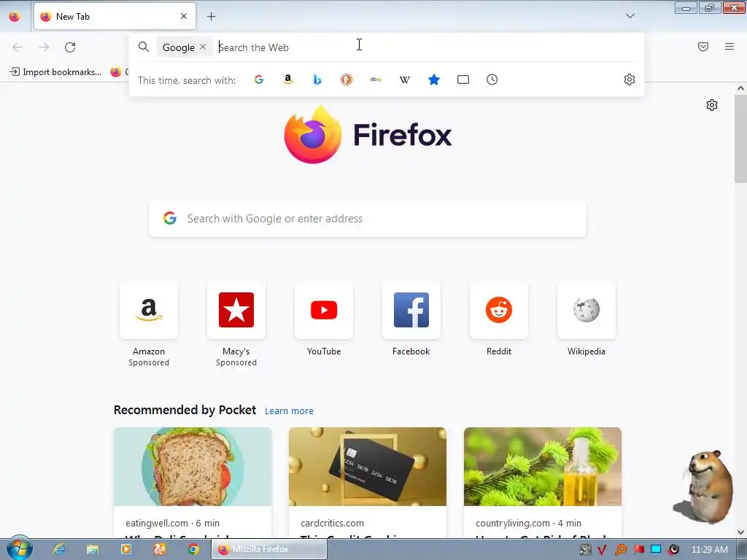Viewport: 747px width, 560px height.
Task: Open the cardcritics.com credit card article
Action: [x=368, y=483]
